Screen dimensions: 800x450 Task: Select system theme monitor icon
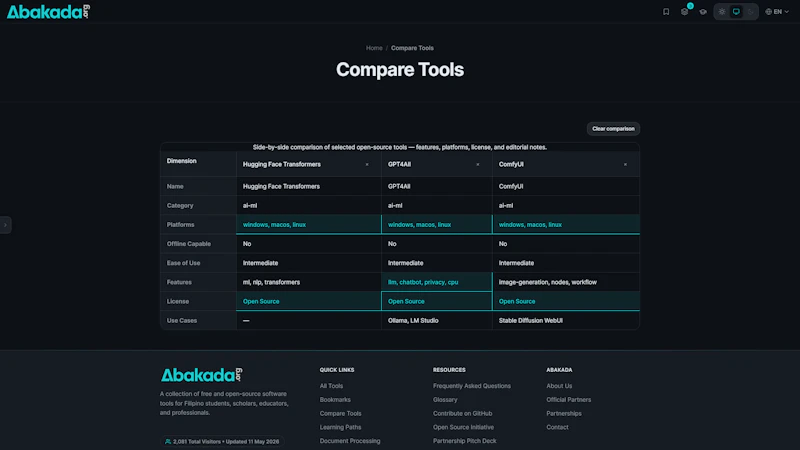[x=736, y=11]
